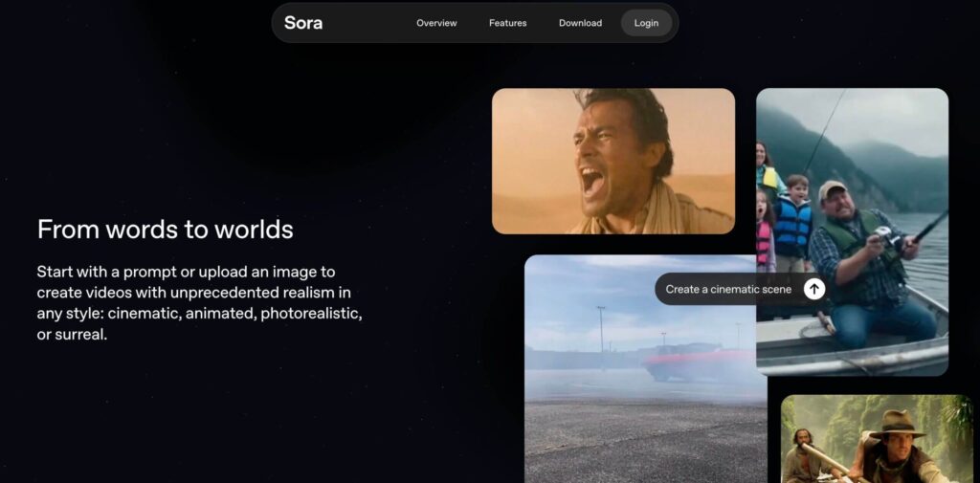
Task: Click the fisherman wearing the camo vest
Action: tap(869, 262)
